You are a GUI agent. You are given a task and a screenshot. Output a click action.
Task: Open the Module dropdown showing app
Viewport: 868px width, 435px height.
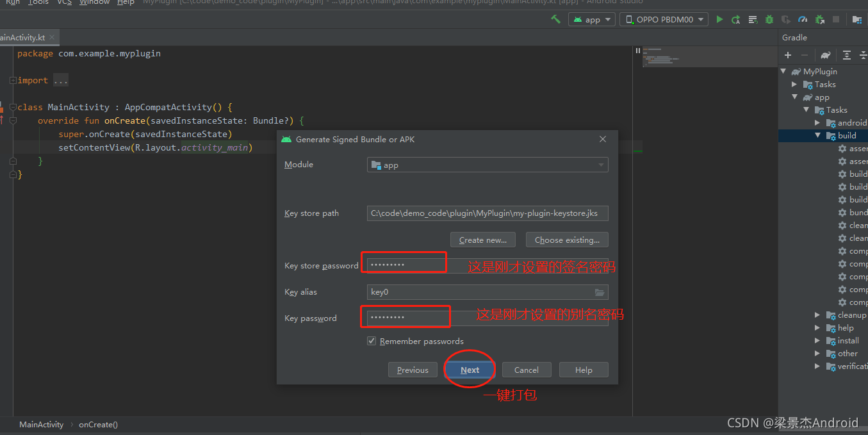487,165
